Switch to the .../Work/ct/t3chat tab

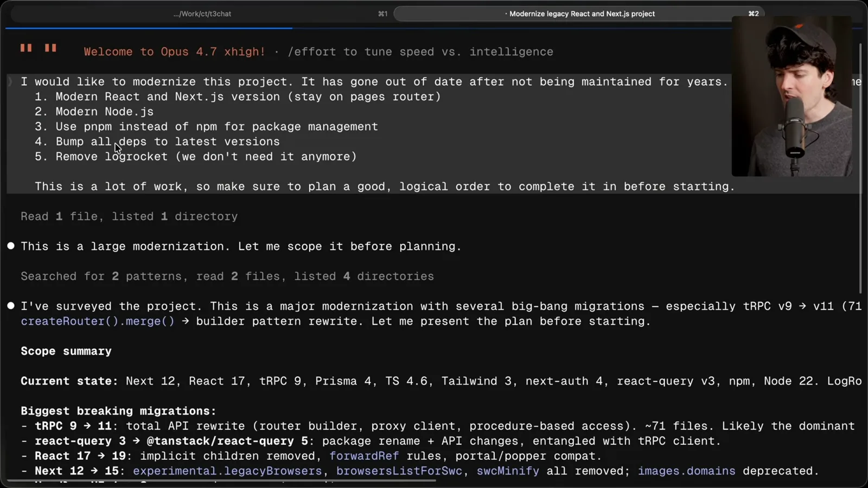point(202,14)
